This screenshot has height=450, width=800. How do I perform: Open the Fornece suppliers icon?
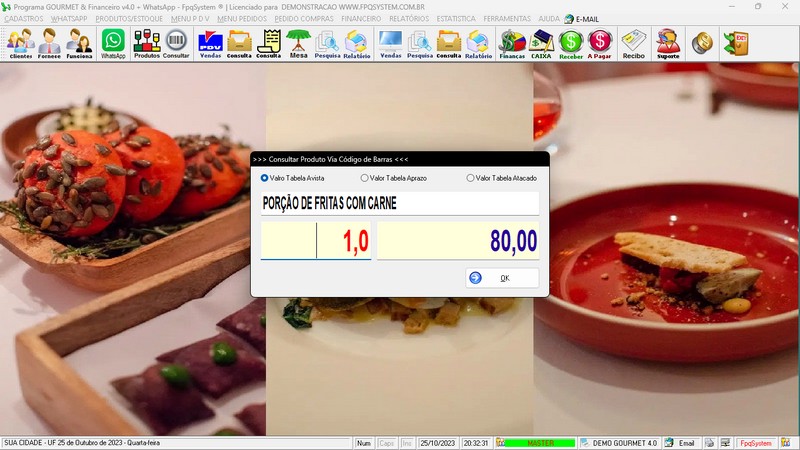pyautogui.click(x=49, y=43)
